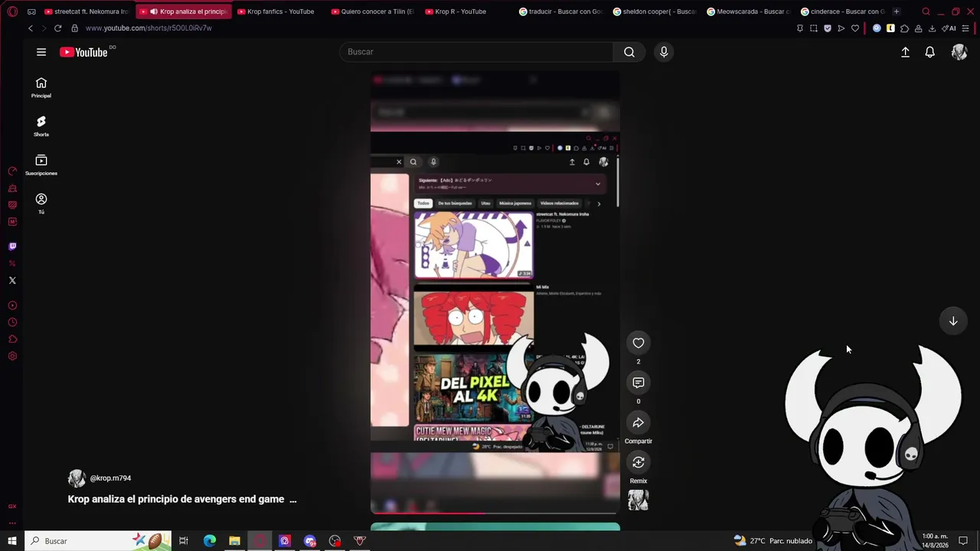Open the Opera GX main menu logo
This screenshot has height=551, width=980.
[12, 11]
